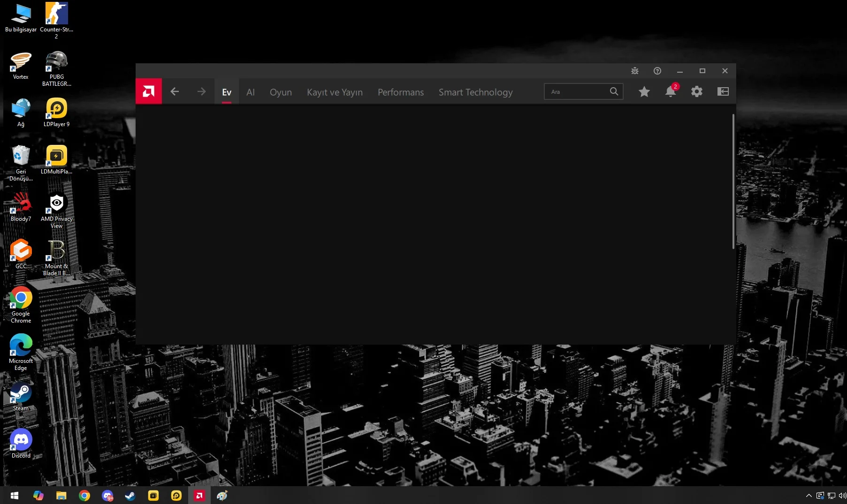Open favorites with the star icon
The height and width of the screenshot is (504, 847).
(x=644, y=91)
